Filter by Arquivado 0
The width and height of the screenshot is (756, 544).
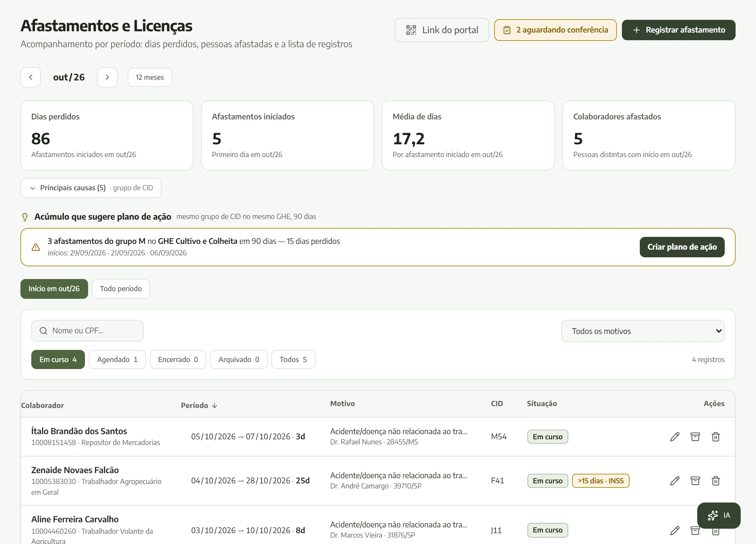[x=239, y=359]
